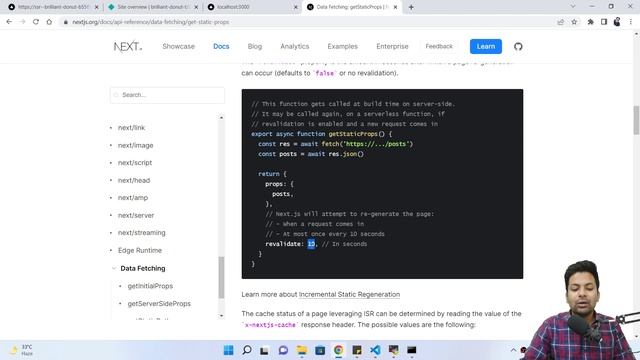
Task: Open next/head in the sidebar
Action: tap(134, 180)
